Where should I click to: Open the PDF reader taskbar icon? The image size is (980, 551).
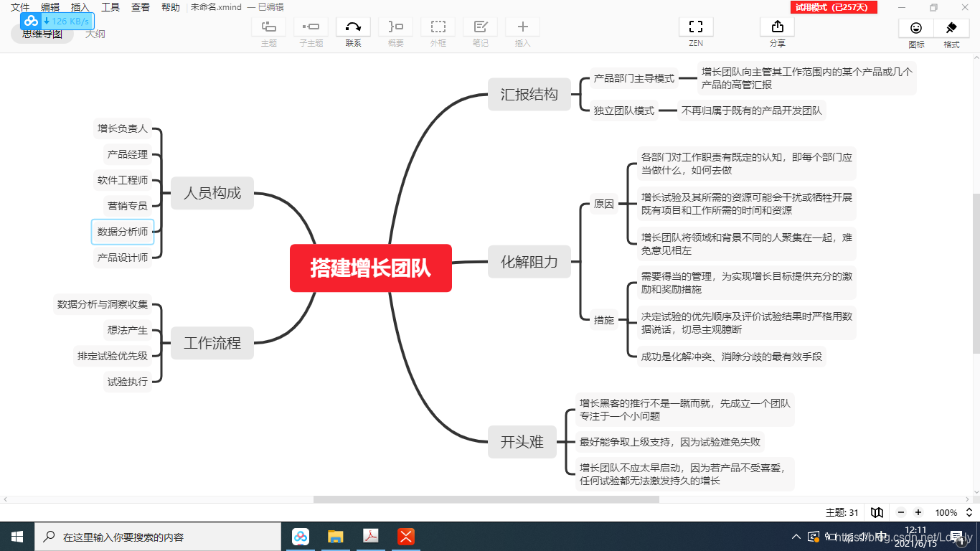point(371,537)
